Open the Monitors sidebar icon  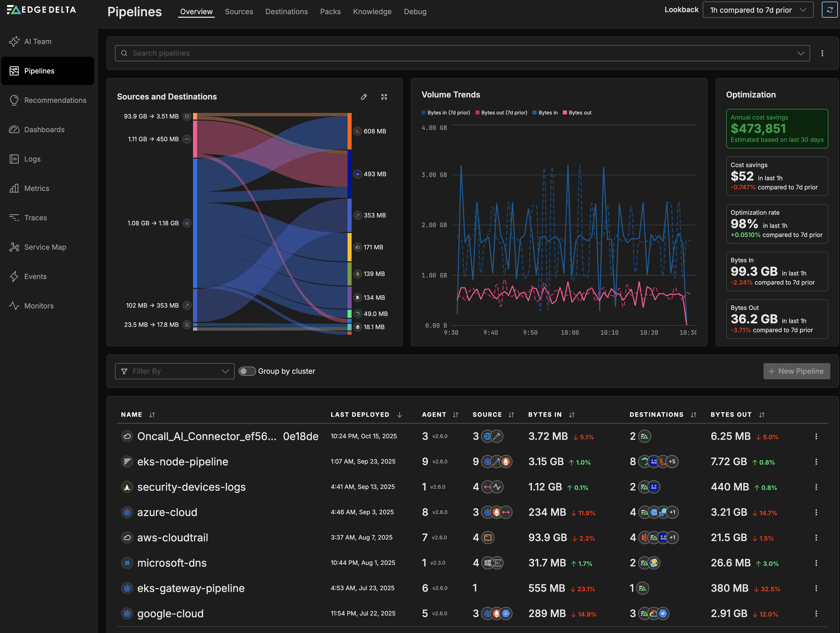(14, 306)
